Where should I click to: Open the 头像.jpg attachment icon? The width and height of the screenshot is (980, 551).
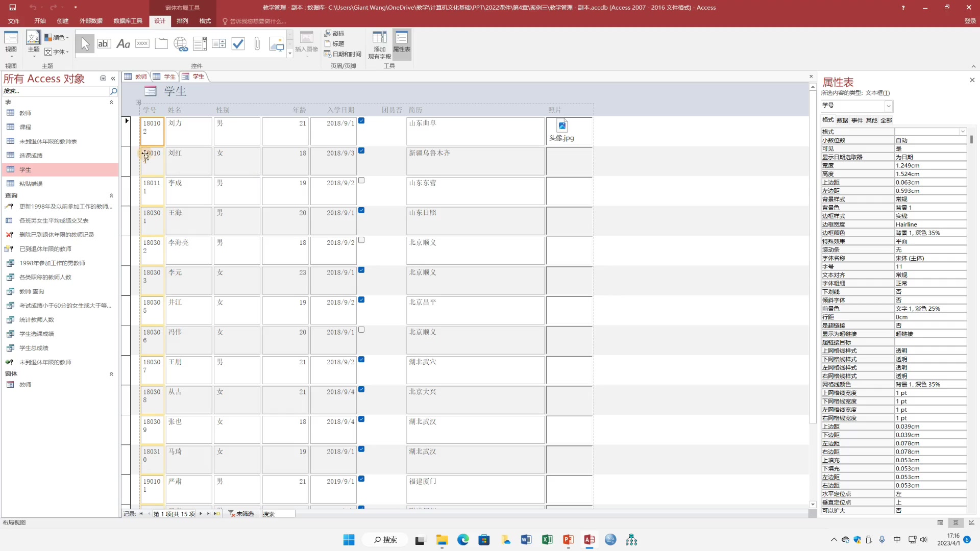(x=562, y=126)
